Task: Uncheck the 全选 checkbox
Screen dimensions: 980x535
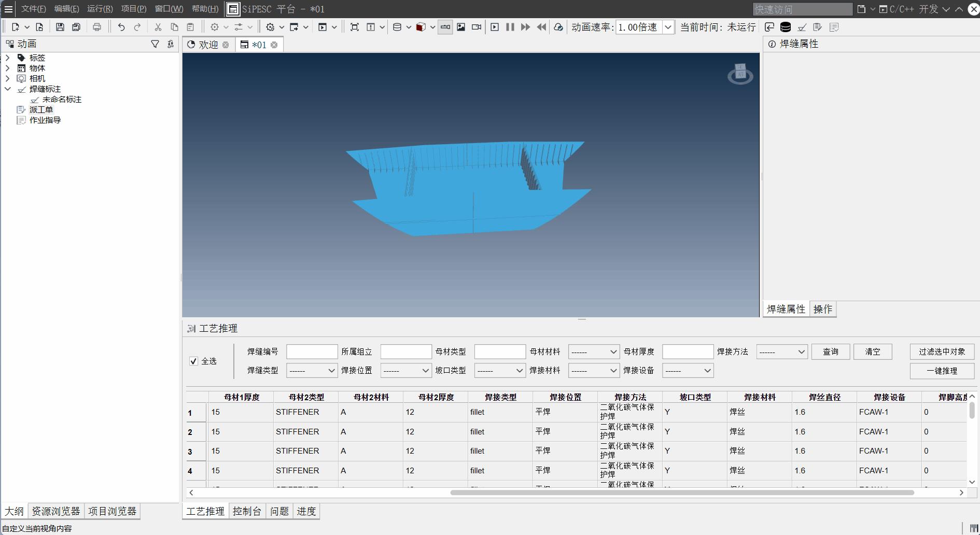Action: (194, 361)
